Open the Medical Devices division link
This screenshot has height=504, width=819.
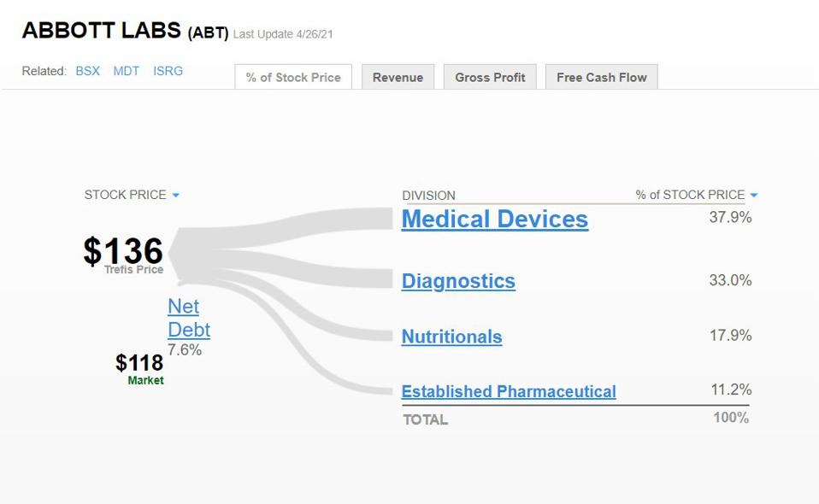[x=494, y=220]
